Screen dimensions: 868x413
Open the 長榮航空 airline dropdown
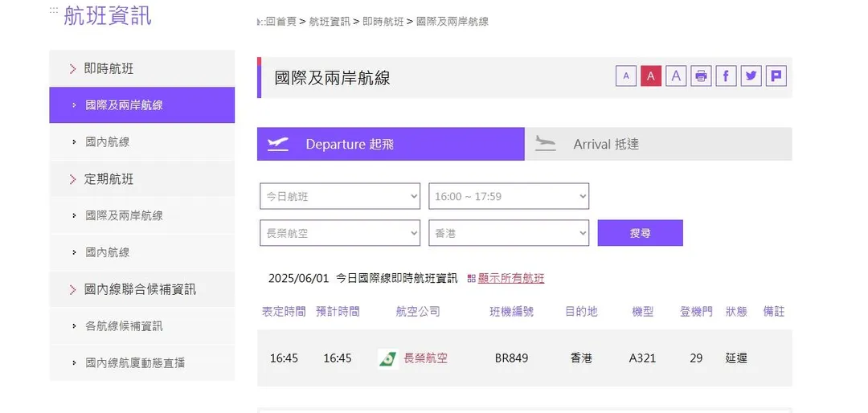point(340,233)
